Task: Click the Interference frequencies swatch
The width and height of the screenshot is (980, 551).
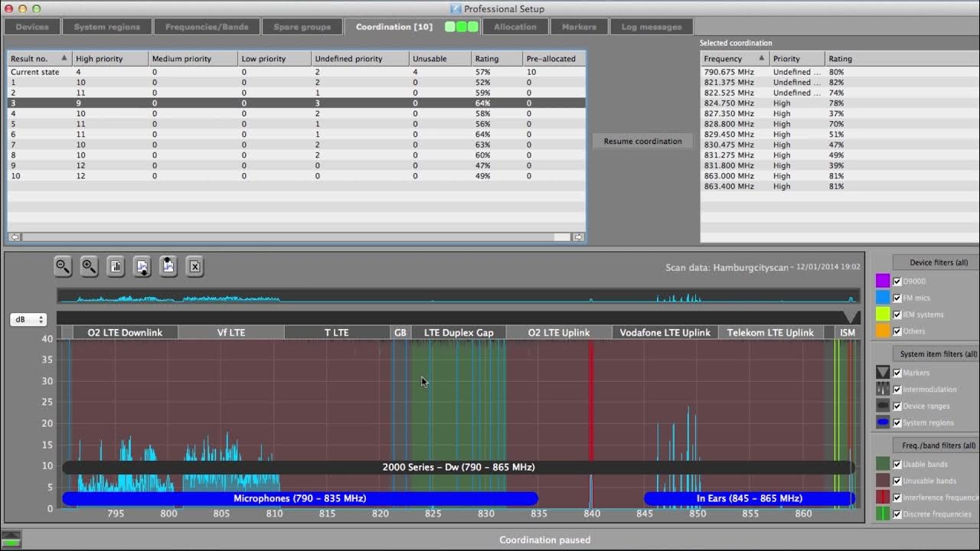Action: pos(883,497)
